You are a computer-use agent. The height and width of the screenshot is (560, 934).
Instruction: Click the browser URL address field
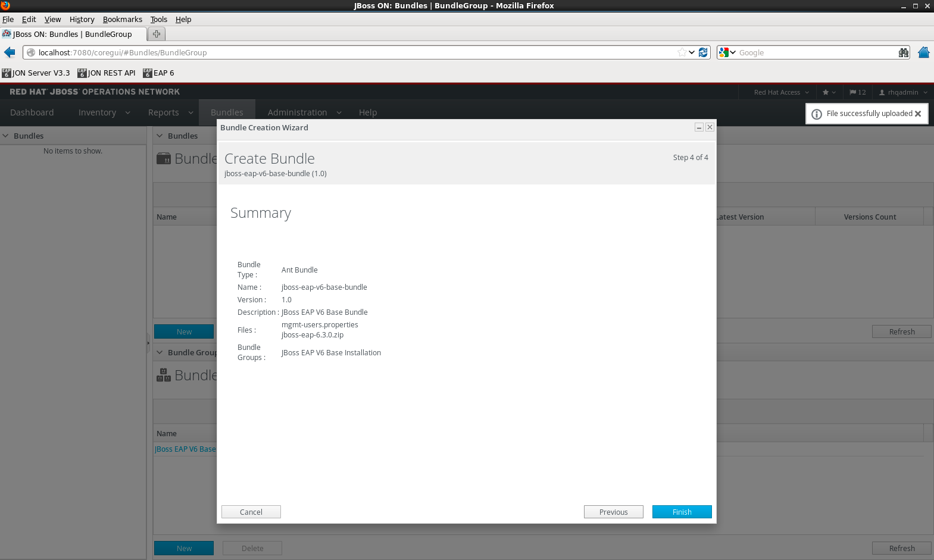point(357,52)
